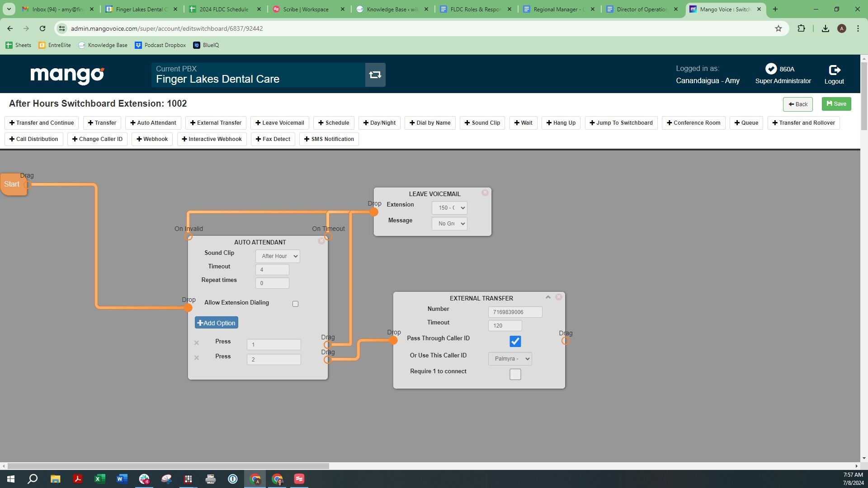Enable Require 1 to connect

click(515, 375)
